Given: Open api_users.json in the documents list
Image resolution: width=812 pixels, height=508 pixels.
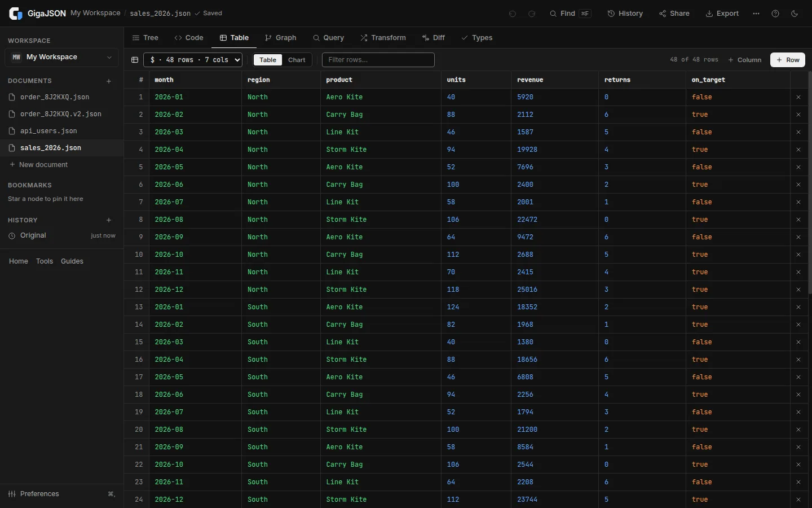Looking at the screenshot, I should (62, 131).
